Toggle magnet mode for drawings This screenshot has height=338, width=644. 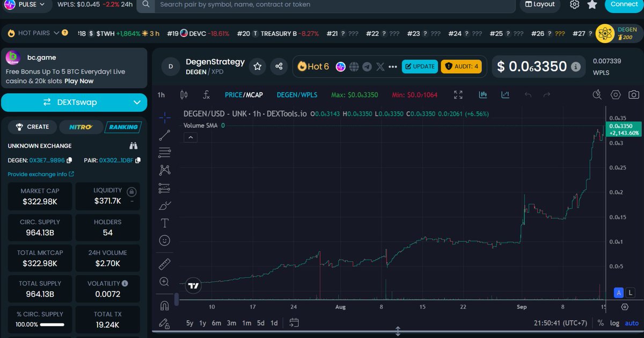pyautogui.click(x=165, y=306)
